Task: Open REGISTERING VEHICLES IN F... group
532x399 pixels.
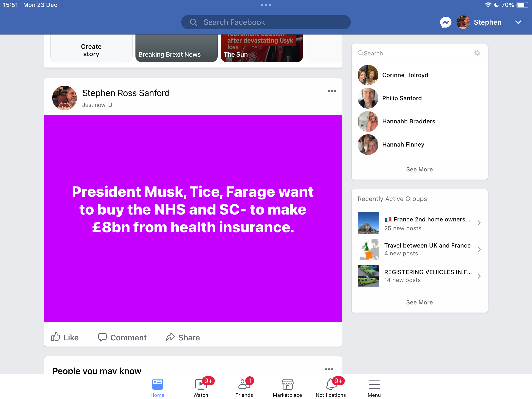Action: 419,276
